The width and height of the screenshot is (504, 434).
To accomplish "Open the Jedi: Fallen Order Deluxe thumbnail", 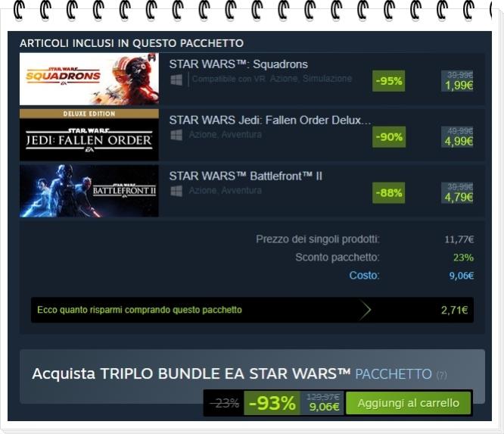I will coord(89,135).
